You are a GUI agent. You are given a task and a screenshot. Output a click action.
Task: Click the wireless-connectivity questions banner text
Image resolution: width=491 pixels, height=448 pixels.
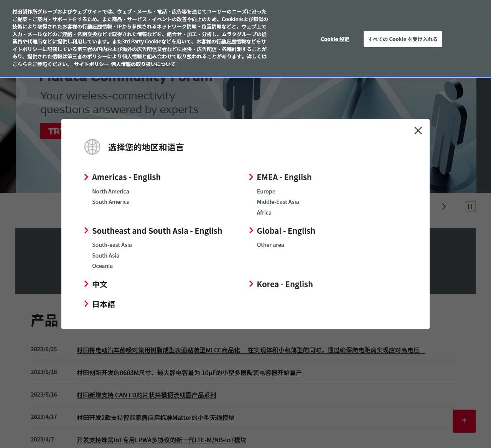coord(119,102)
